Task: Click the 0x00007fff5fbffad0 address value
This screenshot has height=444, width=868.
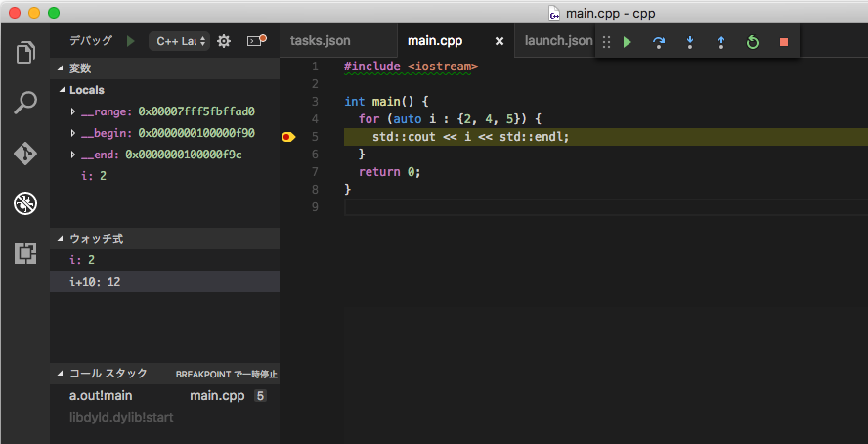Action: click(196, 111)
